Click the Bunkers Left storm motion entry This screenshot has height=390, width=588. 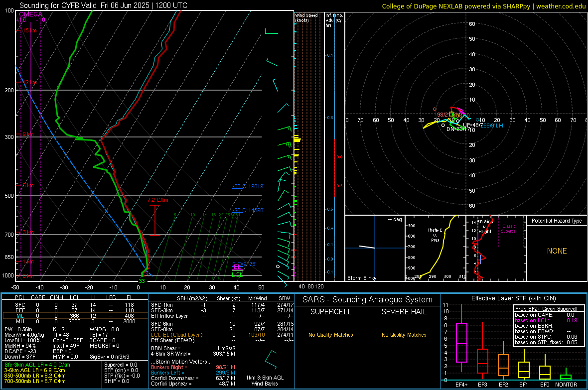click(x=193, y=373)
